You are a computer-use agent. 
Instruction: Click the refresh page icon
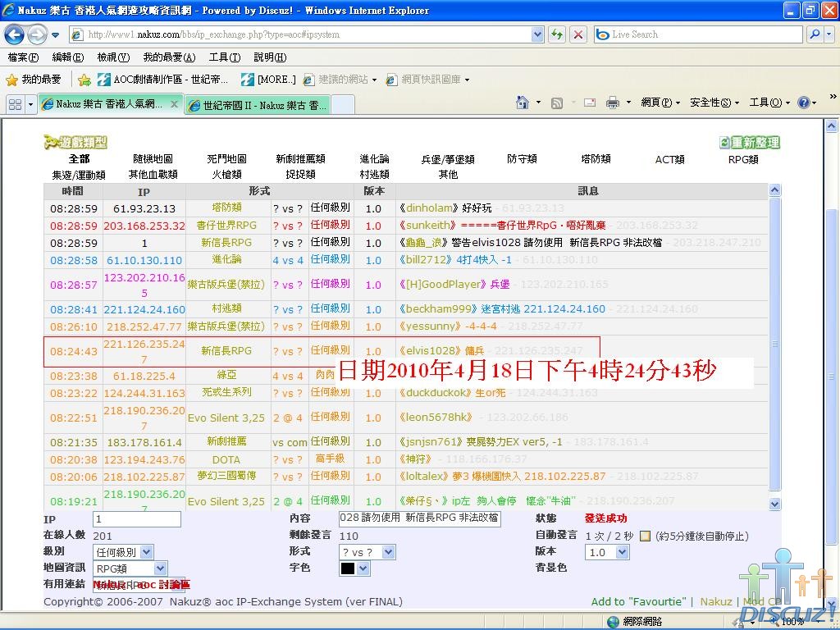point(557,34)
